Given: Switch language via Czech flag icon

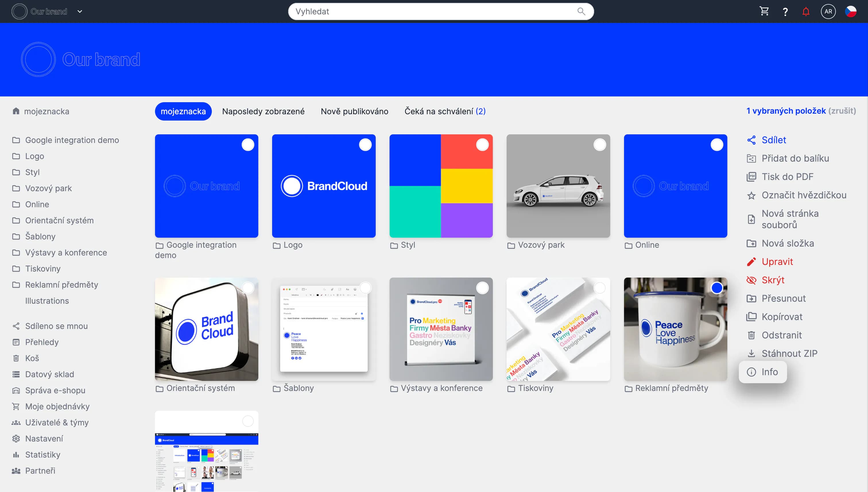Looking at the screenshot, I should point(850,11).
